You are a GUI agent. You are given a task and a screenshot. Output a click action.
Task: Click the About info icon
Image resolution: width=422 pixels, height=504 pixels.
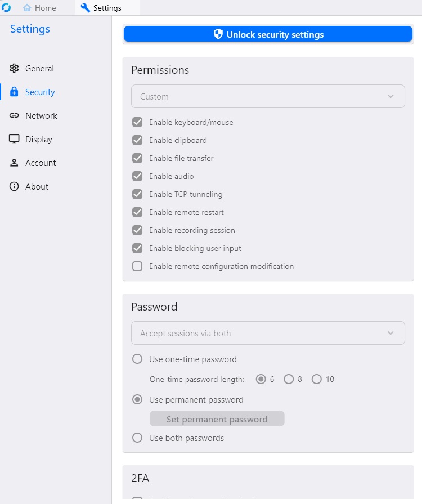point(14,187)
